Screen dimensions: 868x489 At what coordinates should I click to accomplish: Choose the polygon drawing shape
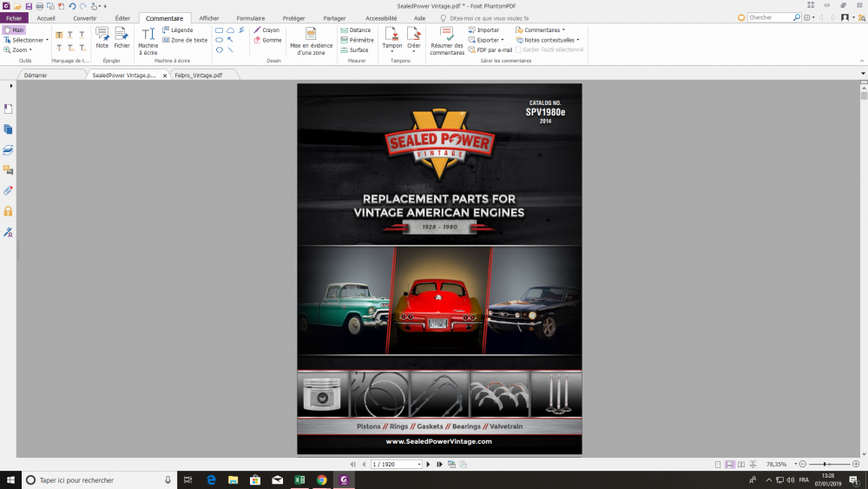point(220,50)
